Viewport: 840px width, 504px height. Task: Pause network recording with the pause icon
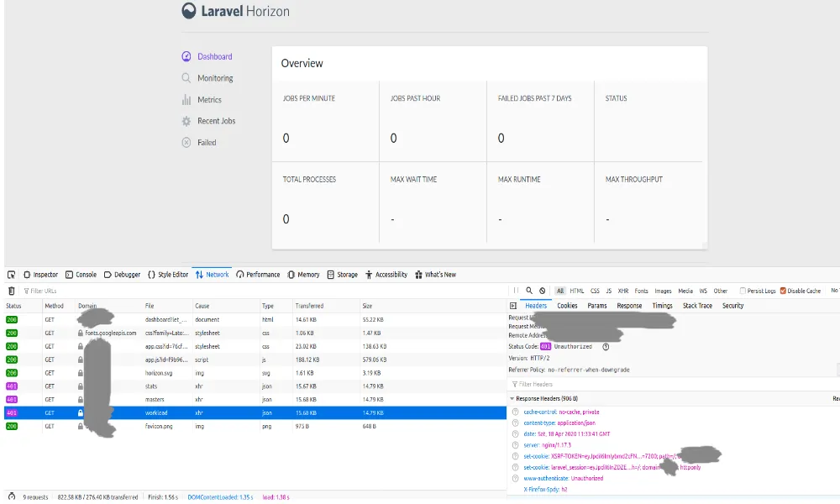point(516,291)
